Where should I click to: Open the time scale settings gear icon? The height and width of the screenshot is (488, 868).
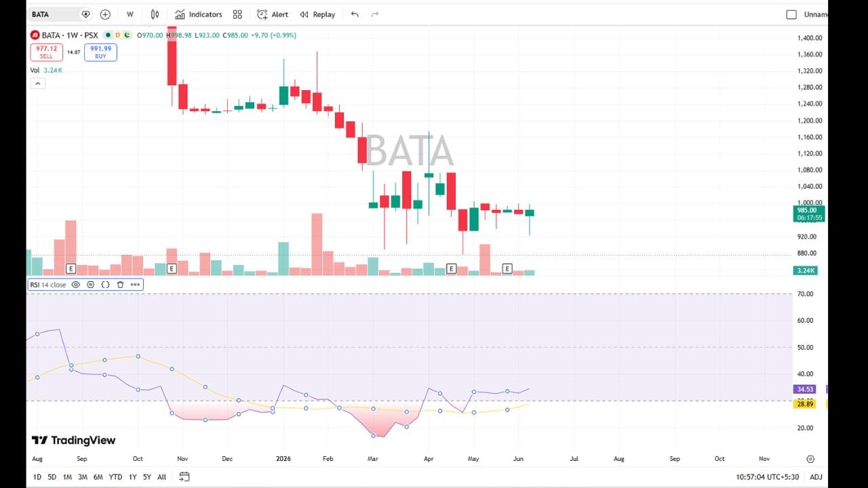(810, 459)
